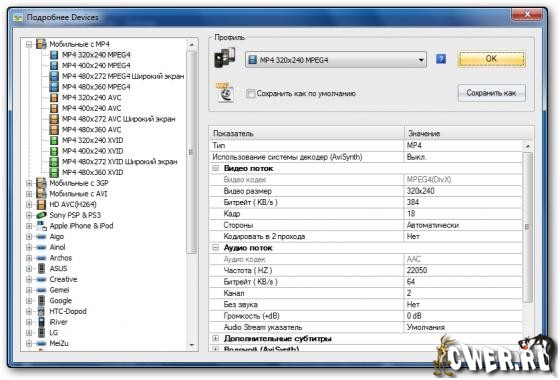Screen dimensions: 560x380
Task: Click the Кодировать в 2 прохода row
Action: pos(366,236)
